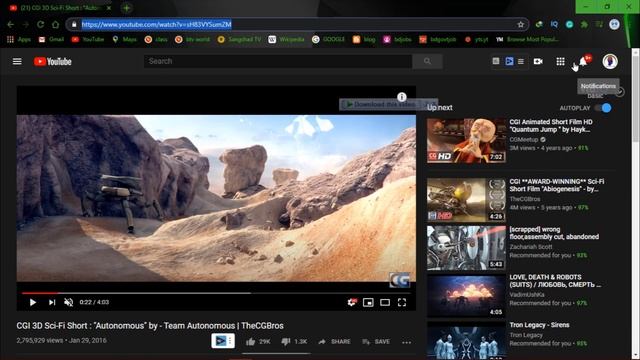The height and width of the screenshot is (360, 640).
Task: Click the search magnifier button
Action: [x=427, y=61]
